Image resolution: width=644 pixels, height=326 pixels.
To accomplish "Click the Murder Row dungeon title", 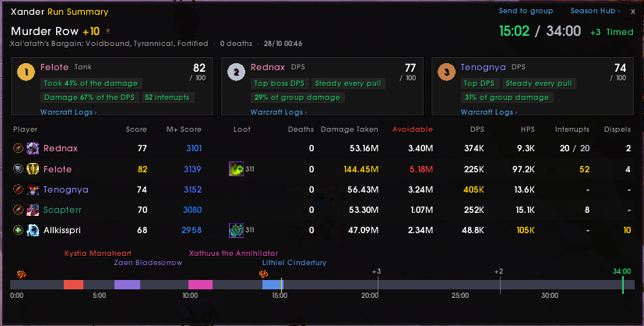I will (x=44, y=31).
